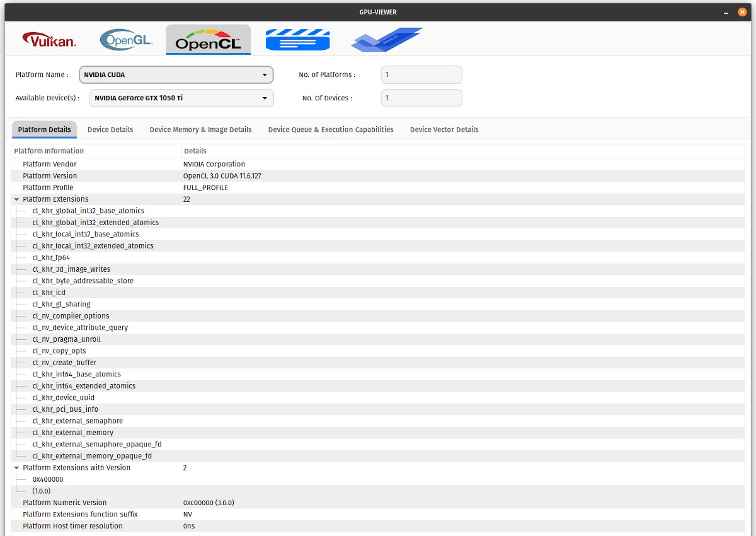This screenshot has width=756, height=536.
Task: Select the Platform Numeric Version row
Action: (378, 503)
